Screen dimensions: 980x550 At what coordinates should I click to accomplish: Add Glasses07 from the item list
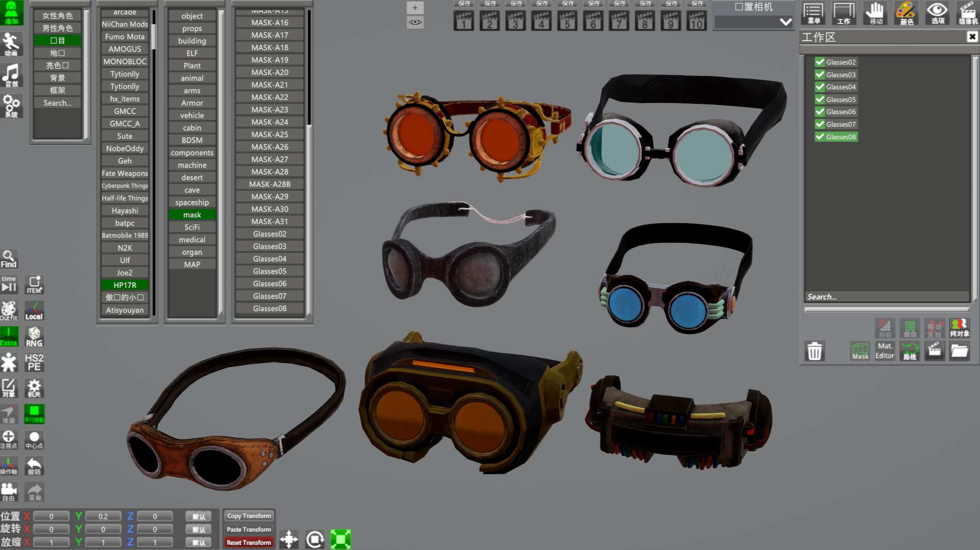(270, 296)
